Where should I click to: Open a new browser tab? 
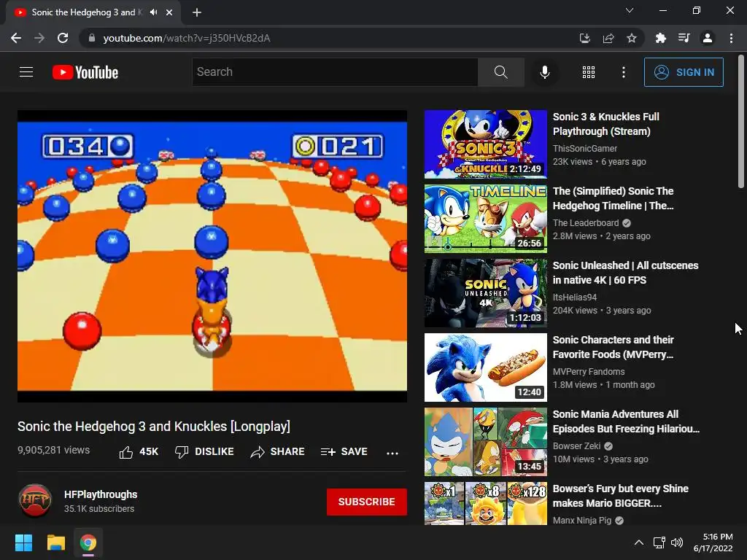coord(197,12)
